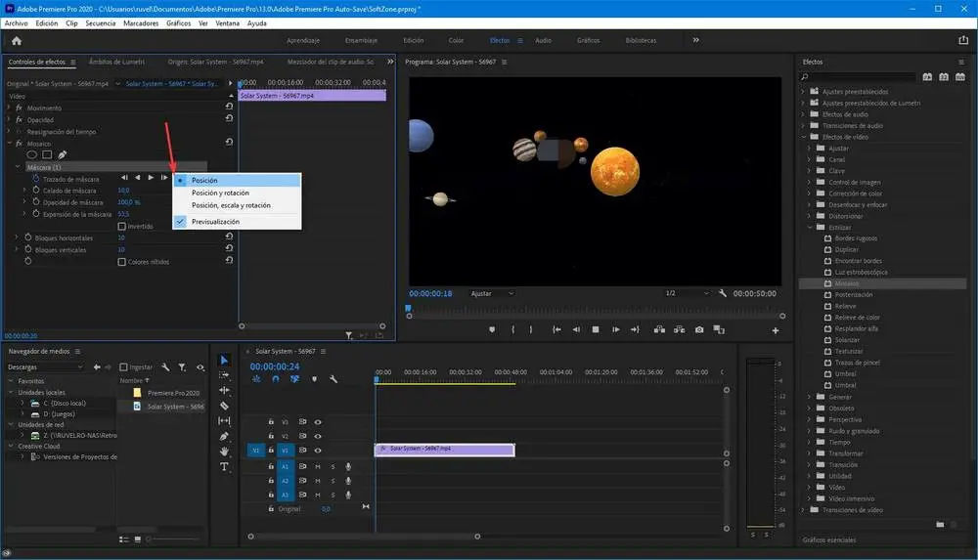
Task: Choose 'Posición, escala y rotación' tracking option
Action: pyautogui.click(x=231, y=205)
